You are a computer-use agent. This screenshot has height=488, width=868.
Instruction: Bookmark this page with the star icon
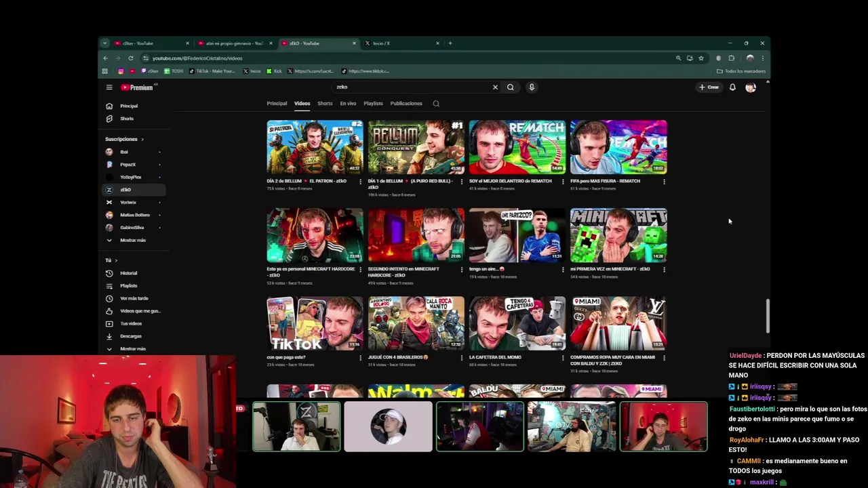[701, 58]
